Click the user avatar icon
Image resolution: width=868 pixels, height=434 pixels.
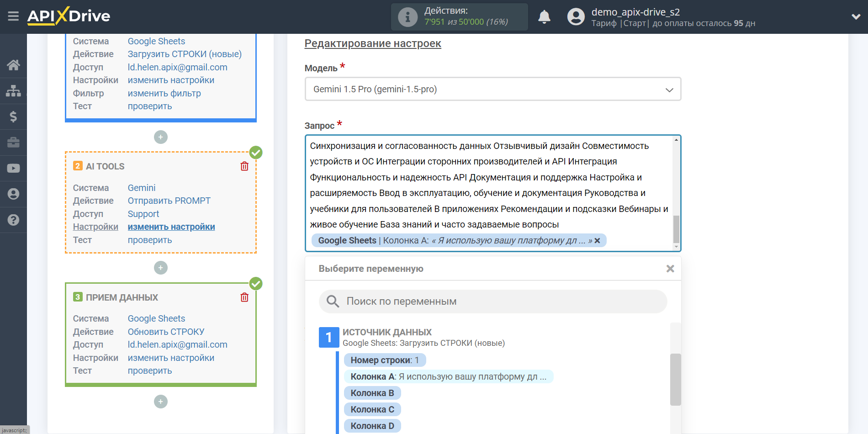click(x=576, y=17)
